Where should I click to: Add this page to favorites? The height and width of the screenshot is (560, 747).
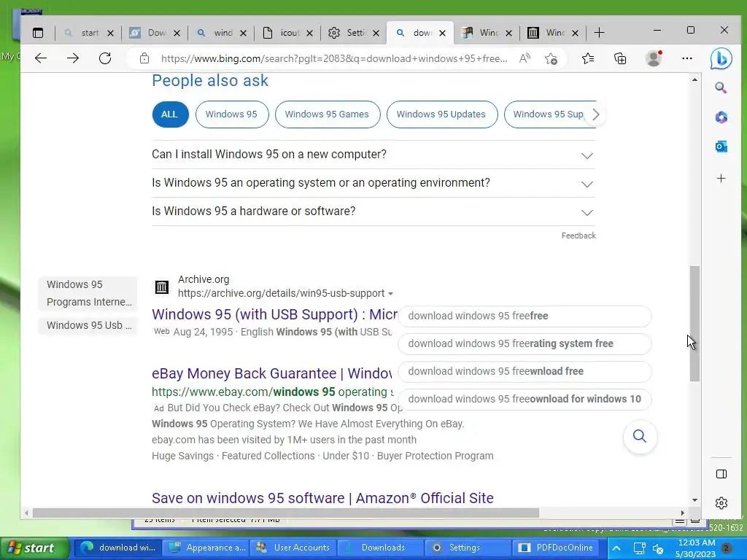tap(551, 58)
